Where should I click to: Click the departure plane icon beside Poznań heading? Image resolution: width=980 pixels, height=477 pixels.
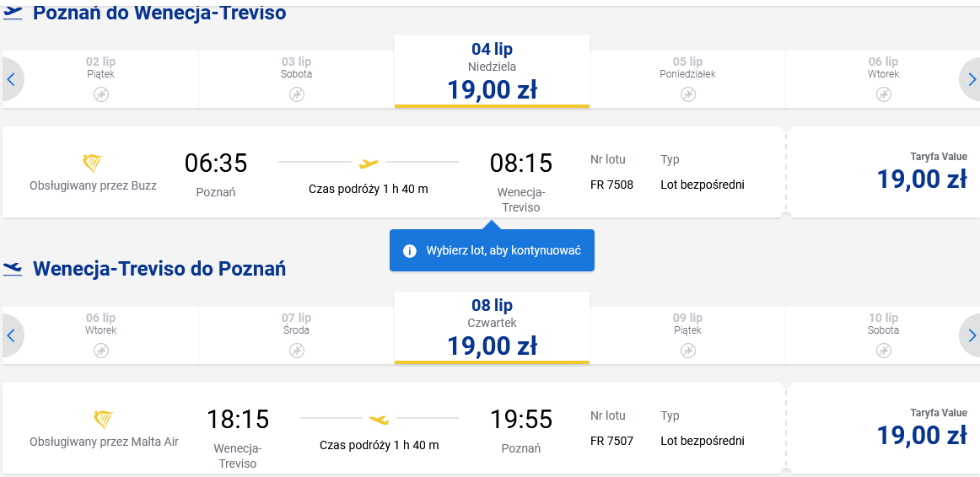13,13
